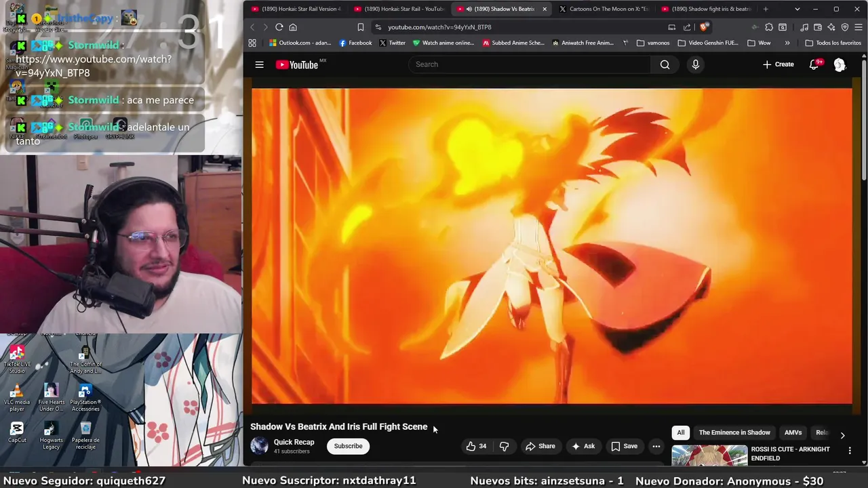Open the Video Genshin FUE bookmarks folder
This screenshot has width=868, height=488.
click(x=707, y=43)
